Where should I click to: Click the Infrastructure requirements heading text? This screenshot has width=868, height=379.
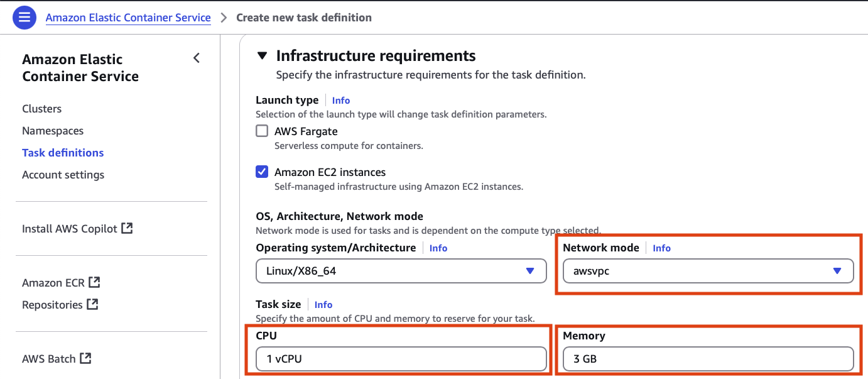tap(376, 56)
